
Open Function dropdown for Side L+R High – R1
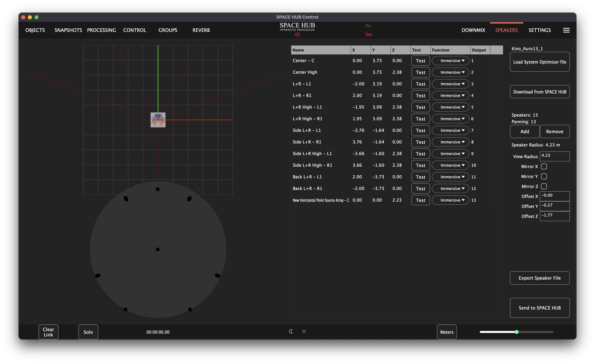point(450,165)
